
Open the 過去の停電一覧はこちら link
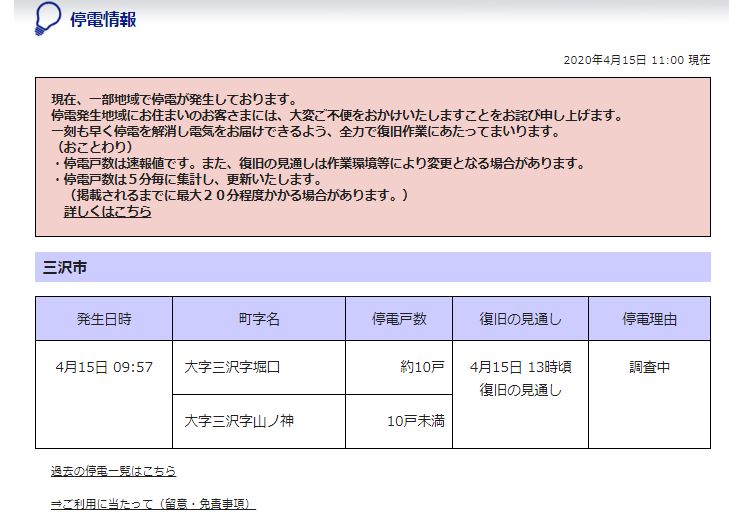click(x=113, y=471)
